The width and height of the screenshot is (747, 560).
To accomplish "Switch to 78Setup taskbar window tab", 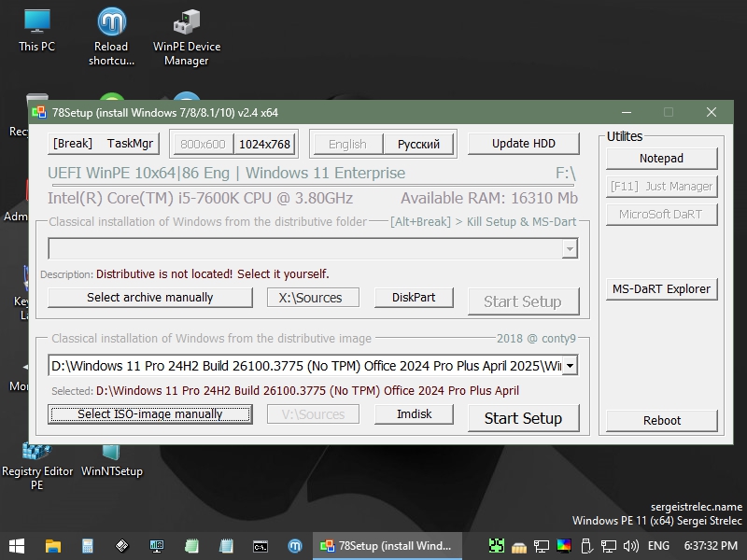I will 387,545.
